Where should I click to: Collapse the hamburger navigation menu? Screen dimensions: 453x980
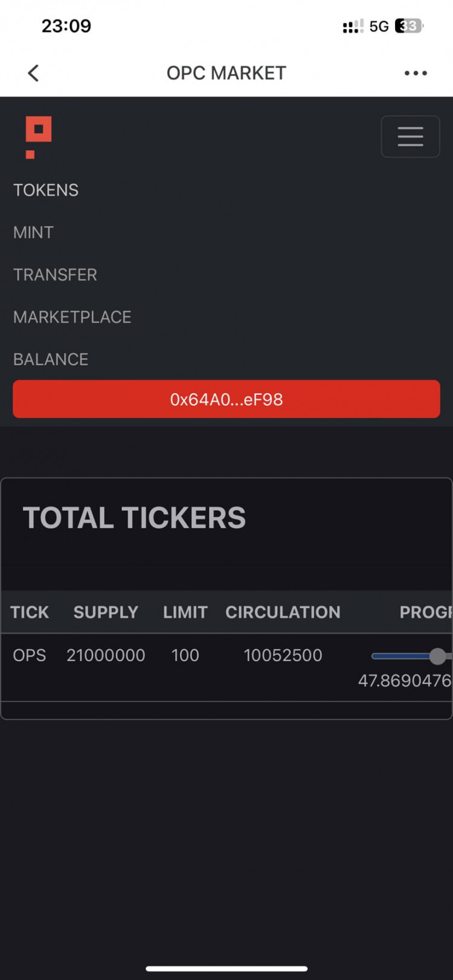click(410, 136)
